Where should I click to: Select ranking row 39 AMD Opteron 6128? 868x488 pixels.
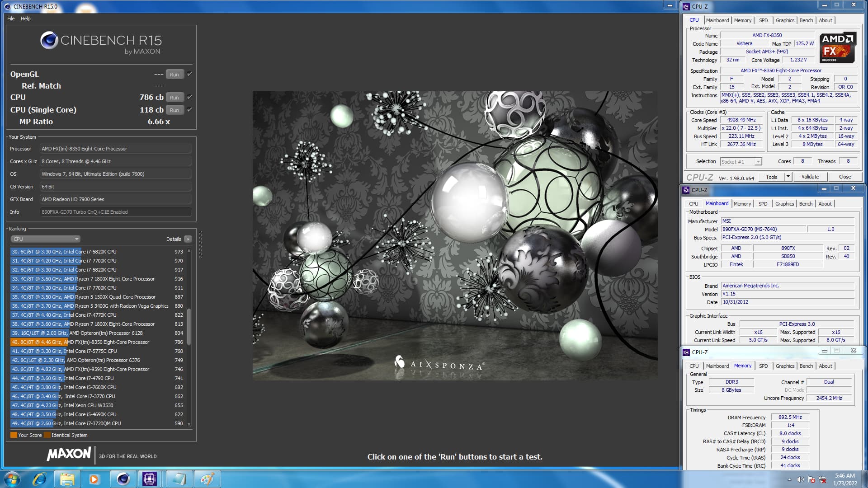[97, 333]
